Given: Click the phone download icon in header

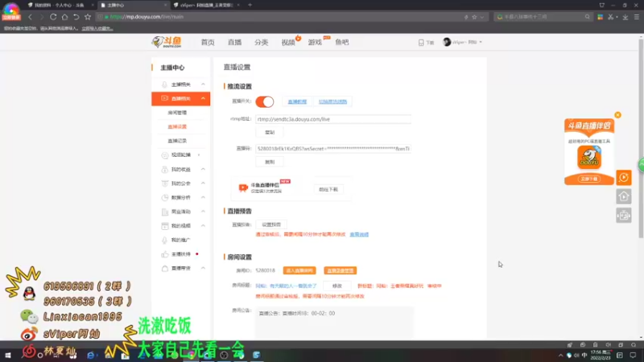Looking at the screenshot, I should pyautogui.click(x=421, y=43).
